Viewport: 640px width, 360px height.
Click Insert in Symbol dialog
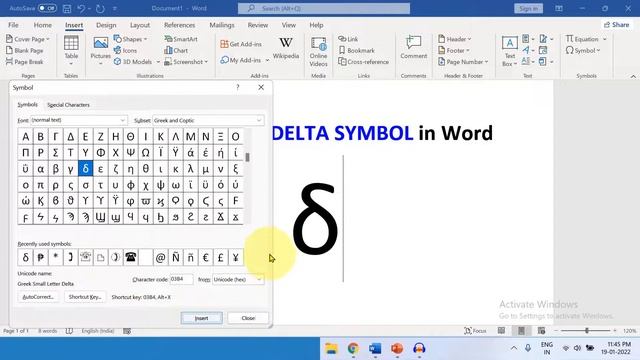point(202,318)
